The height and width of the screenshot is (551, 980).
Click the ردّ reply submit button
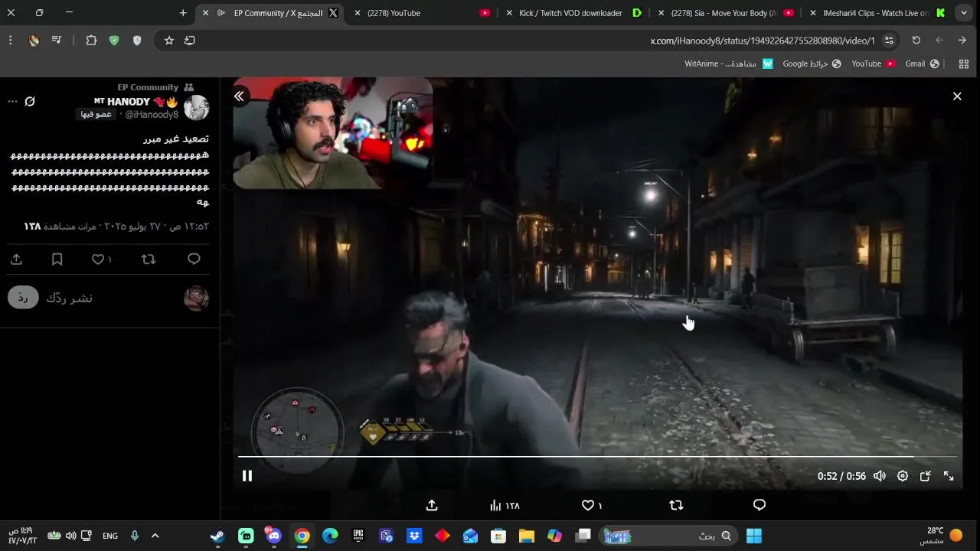23,298
